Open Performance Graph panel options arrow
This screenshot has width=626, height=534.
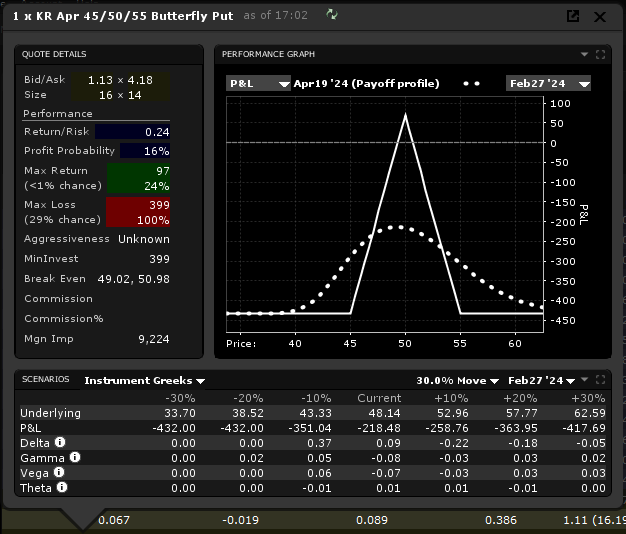(585, 54)
